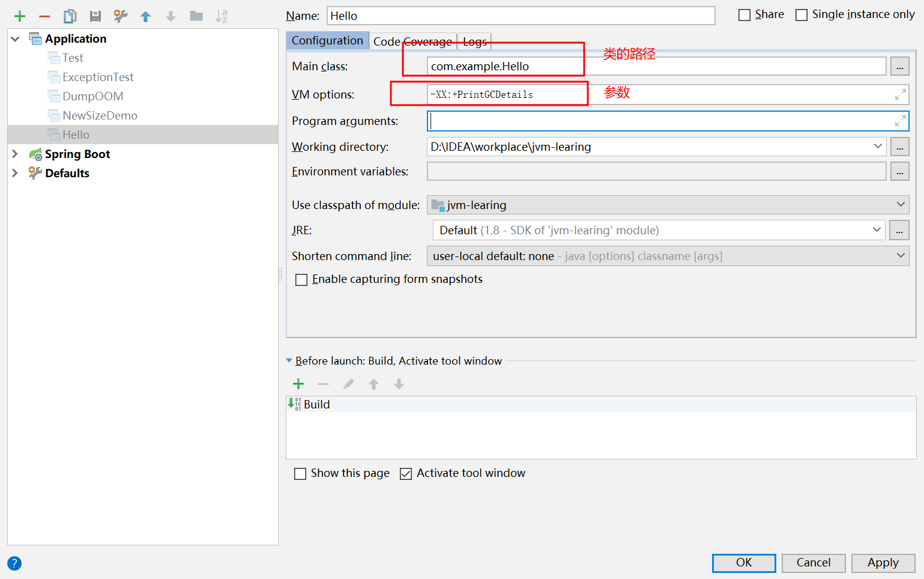The width and height of the screenshot is (924, 579).
Task: Focus the Environment variables field
Action: 657,171
